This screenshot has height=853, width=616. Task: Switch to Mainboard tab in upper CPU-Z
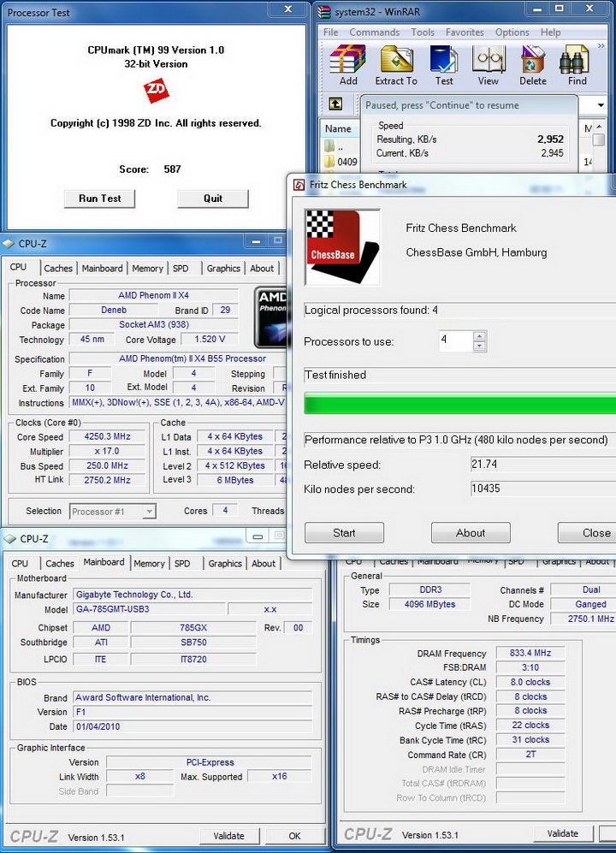(103, 268)
